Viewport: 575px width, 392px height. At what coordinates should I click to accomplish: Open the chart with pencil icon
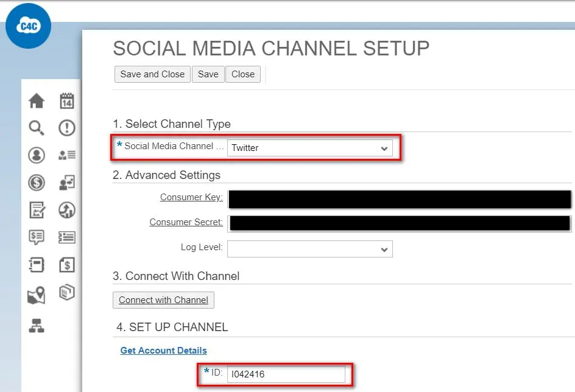tap(37, 210)
